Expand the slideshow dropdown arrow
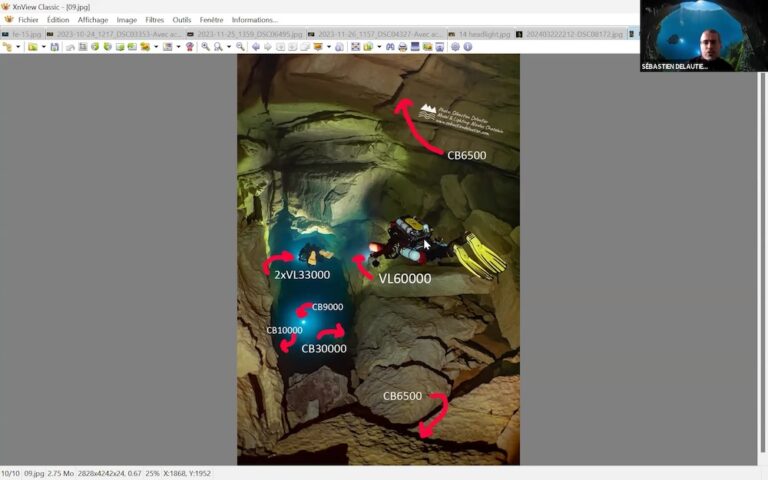Image resolution: width=768 pixels, height=480 pixels. click(x=379, y=47)
